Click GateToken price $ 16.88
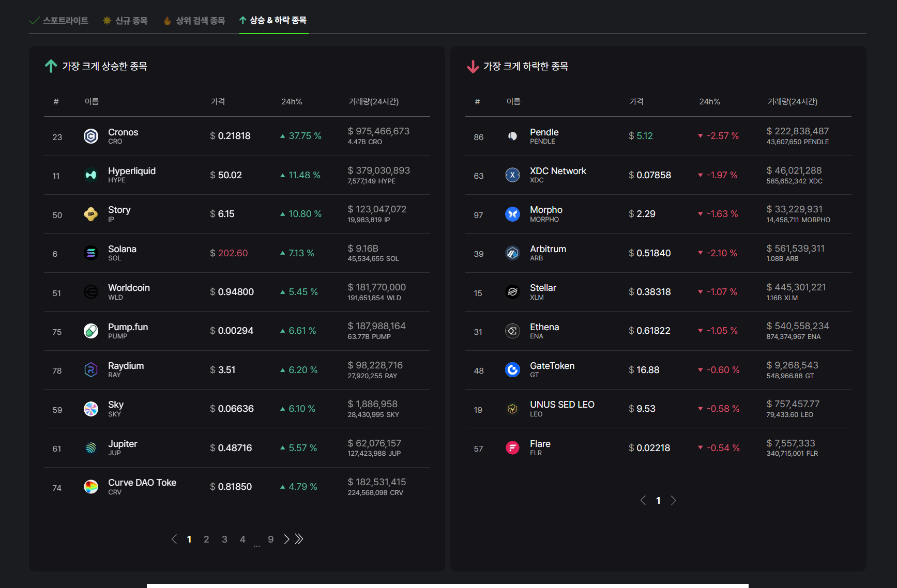 point(644,370)
